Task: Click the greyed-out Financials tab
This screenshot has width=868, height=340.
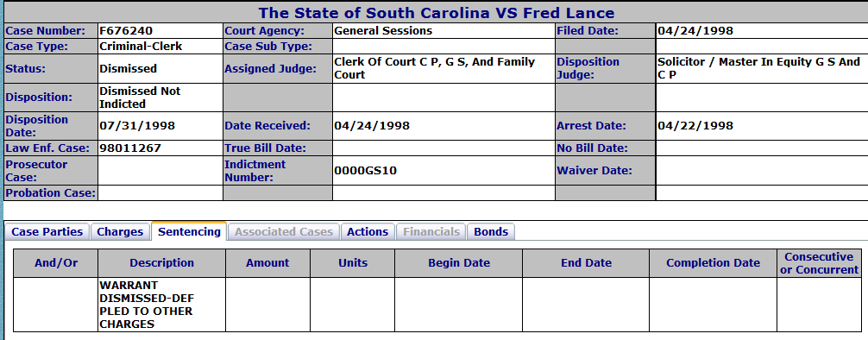Action: [431, 231]
